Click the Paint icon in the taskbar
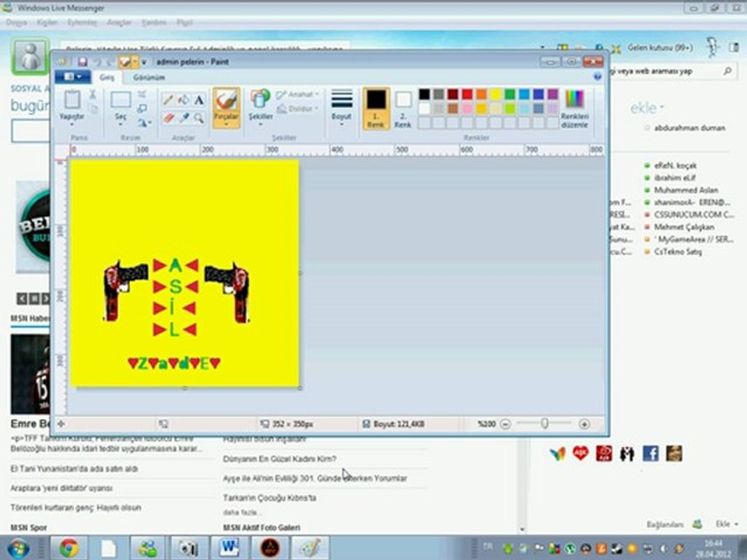 [x=310, y=548]
